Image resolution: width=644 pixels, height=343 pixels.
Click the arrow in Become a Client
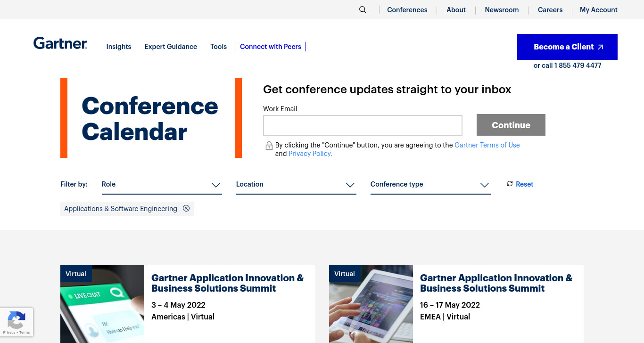pyautogui.click(x=600, y=47)
